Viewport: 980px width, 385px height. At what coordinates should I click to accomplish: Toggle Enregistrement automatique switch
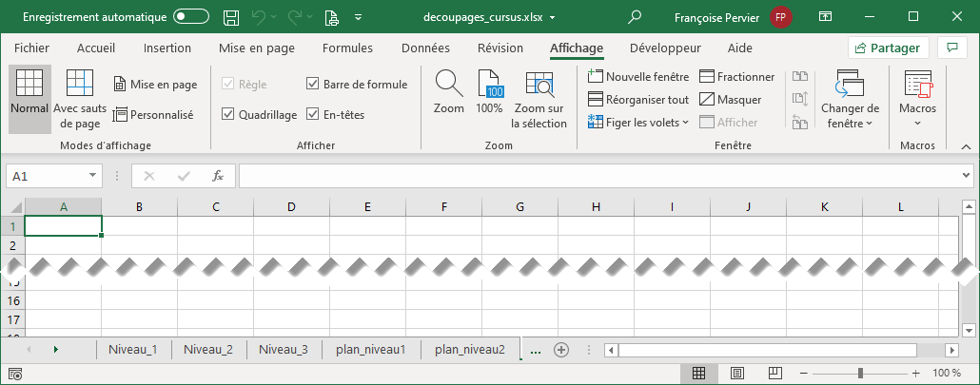[x=192, y=17]
